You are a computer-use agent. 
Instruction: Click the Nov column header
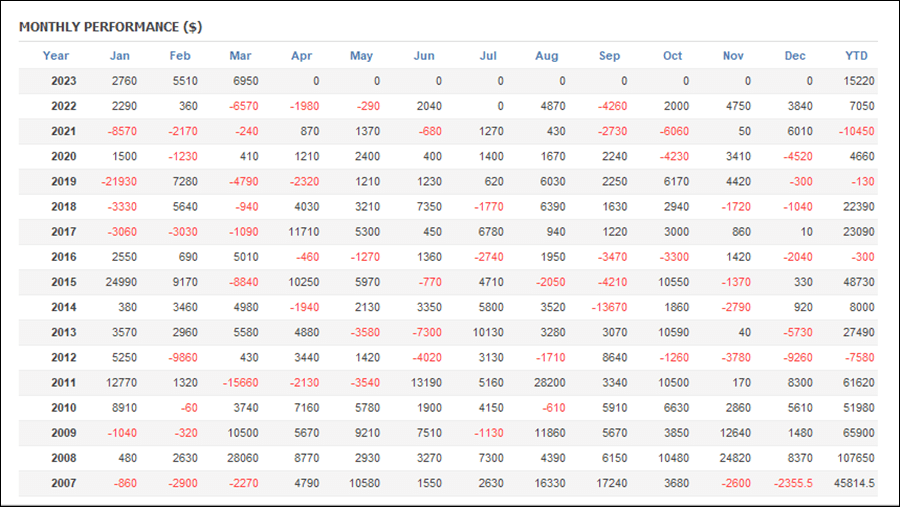[733, 56]
